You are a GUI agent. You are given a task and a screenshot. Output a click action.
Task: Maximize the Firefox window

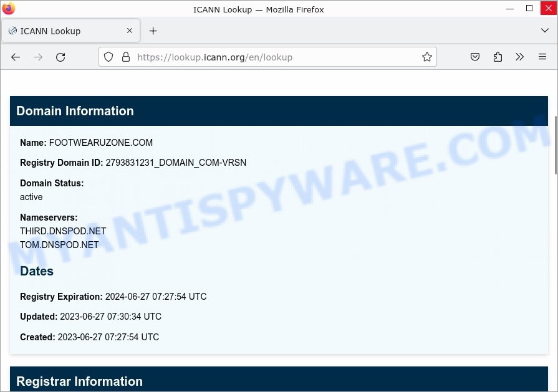(529, 8)
